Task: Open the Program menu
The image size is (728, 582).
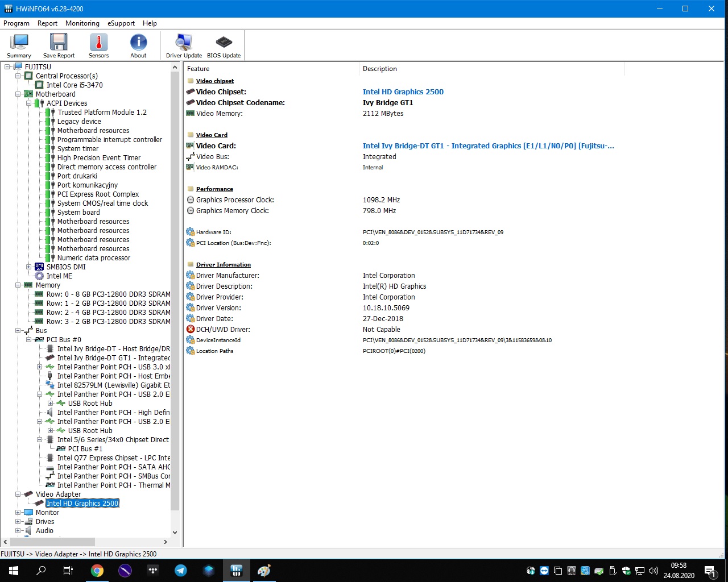Action: click(16, 23)
